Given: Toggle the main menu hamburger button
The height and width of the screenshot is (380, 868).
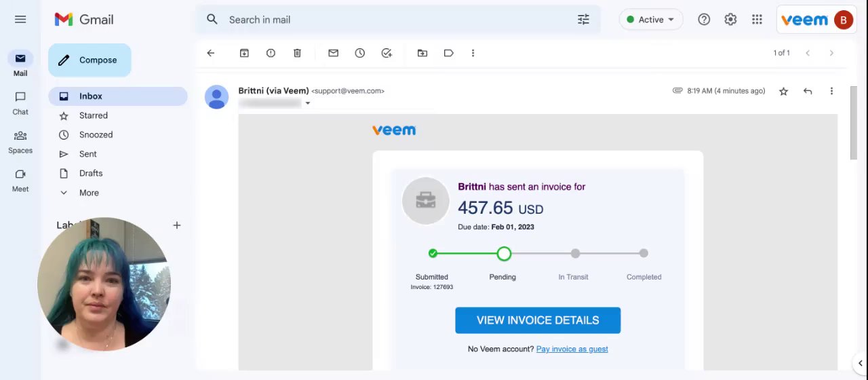Looking at the screenshot, I should [x=20, y=20].
